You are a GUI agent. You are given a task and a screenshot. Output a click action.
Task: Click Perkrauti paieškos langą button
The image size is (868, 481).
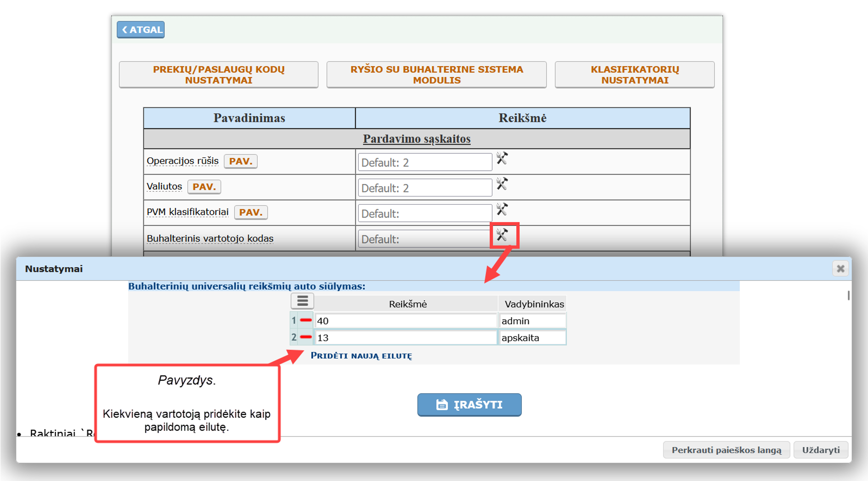tap(727, 450)
